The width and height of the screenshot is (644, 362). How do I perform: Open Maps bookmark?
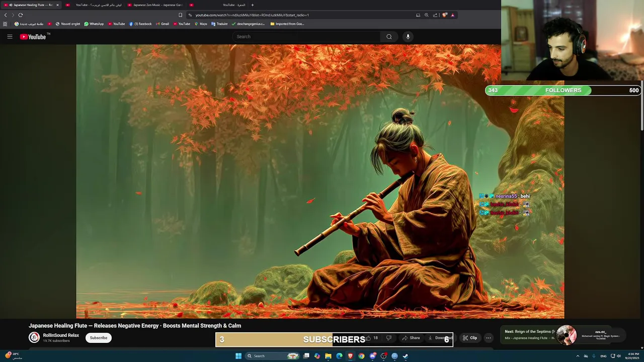pos(201,24)
